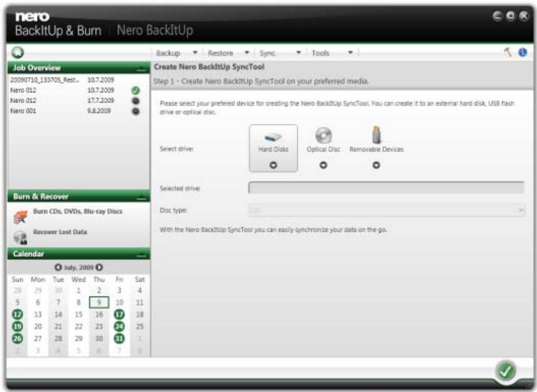The height and width of the screenshot is (392, 537).
Task: Open options via the hammer icon
Action: [508, 53]
